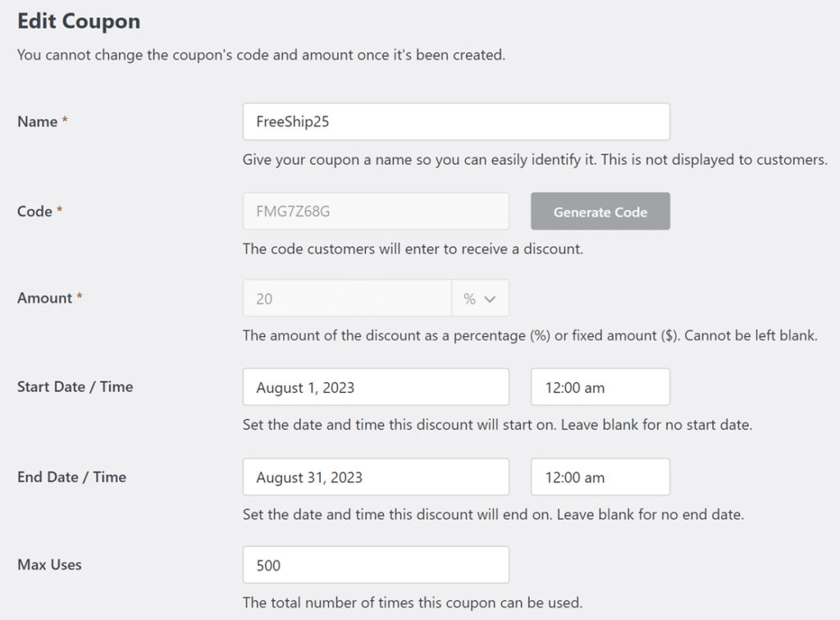Click the dropdown chevron next to the percent sign
The width and height of the screenshot is (840, 620).
click(492, 298)
